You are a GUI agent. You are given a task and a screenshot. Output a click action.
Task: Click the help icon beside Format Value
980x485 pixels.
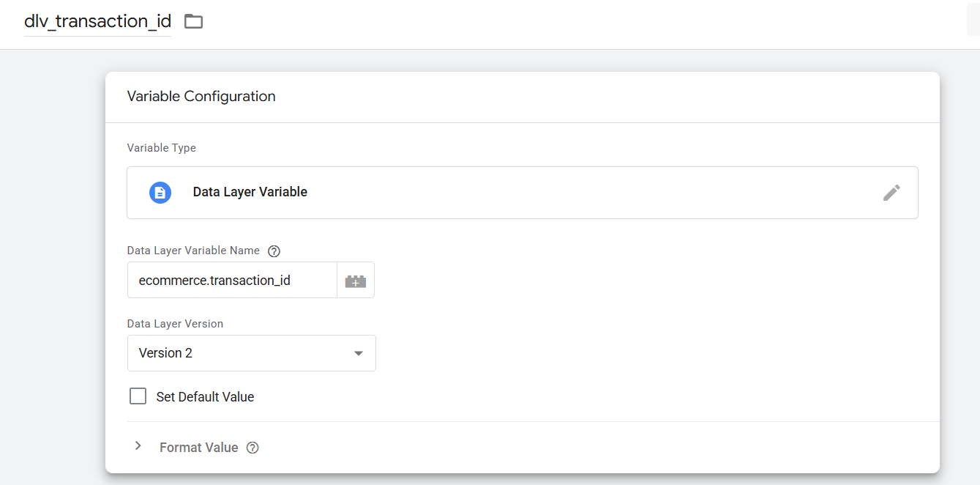tap(253, 448)
